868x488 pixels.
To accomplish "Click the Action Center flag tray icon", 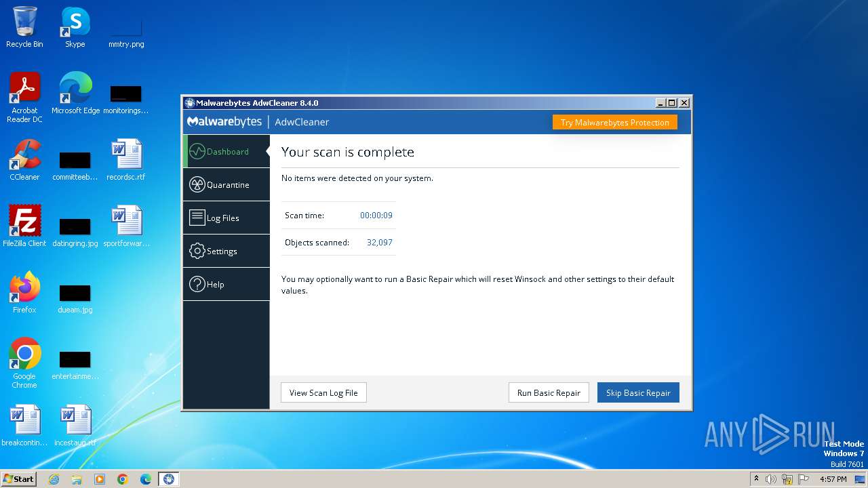I will 804,479.
